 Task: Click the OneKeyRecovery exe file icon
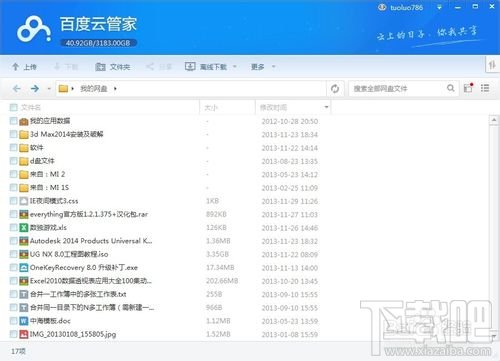(x=24, y=268)
